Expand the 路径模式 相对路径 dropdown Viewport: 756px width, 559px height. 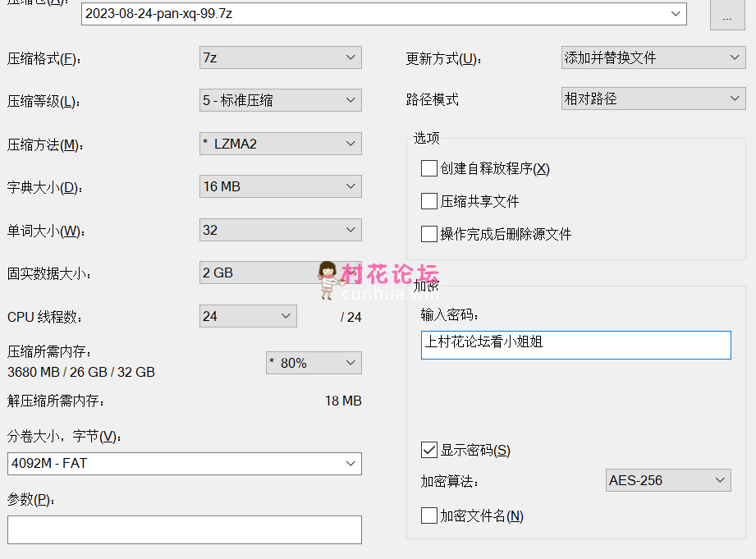[x=653, y=99]
